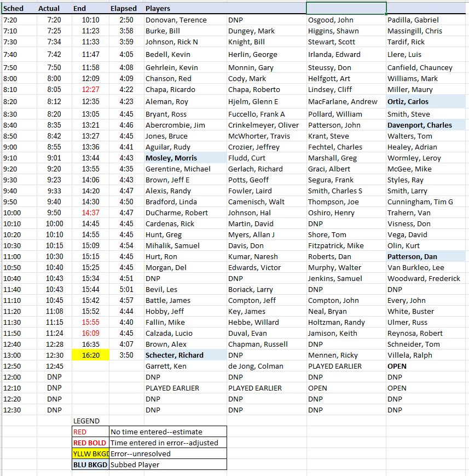Image resolution: width=469 pixels, height=476 pixels.
Task: Select the Mosley, Morris player cell
Action: pyautogui.click(x=186, y=158)
